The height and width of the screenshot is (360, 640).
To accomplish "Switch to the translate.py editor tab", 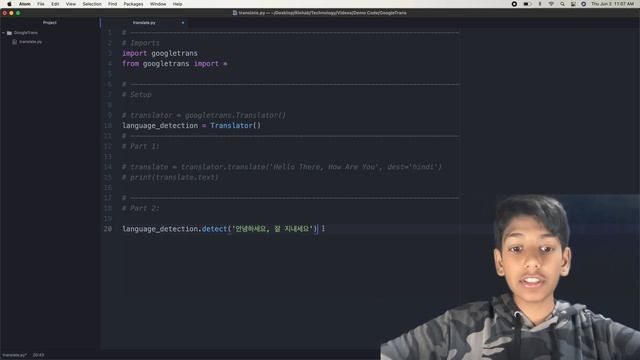I will 144,23.
